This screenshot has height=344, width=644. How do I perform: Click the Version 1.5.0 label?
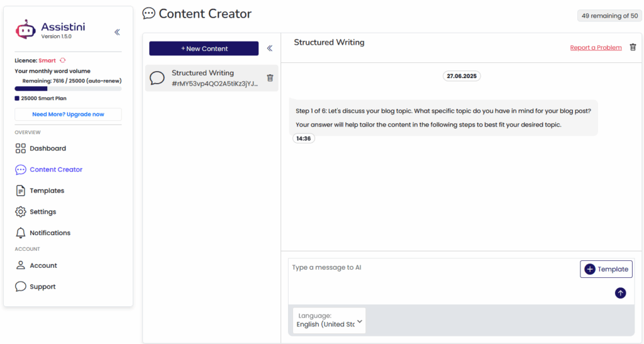click(x=56, y=36)
